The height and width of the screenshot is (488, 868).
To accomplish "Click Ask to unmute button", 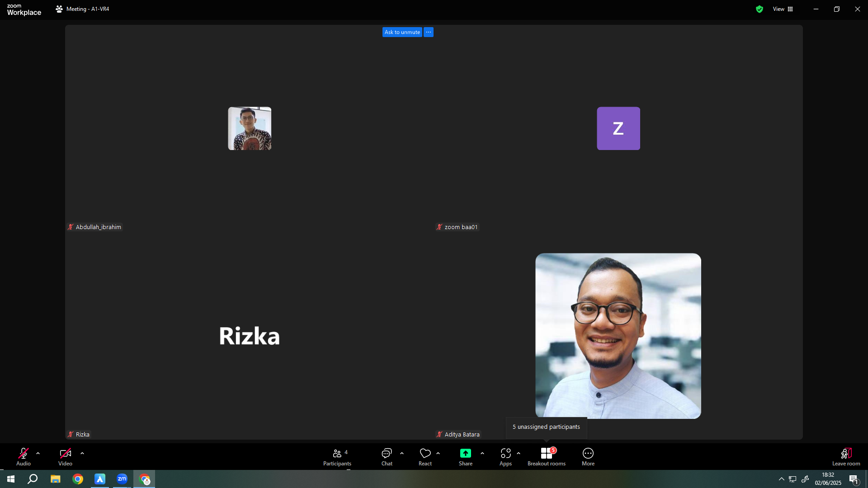I will 402,32.
